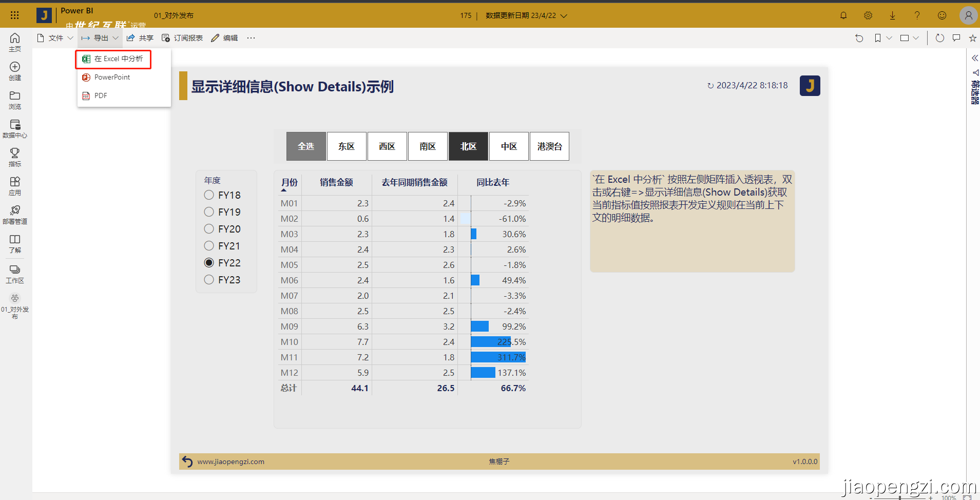Refresh visuals with the circular arrow icon
980x500 pixels.
[940, 38]
